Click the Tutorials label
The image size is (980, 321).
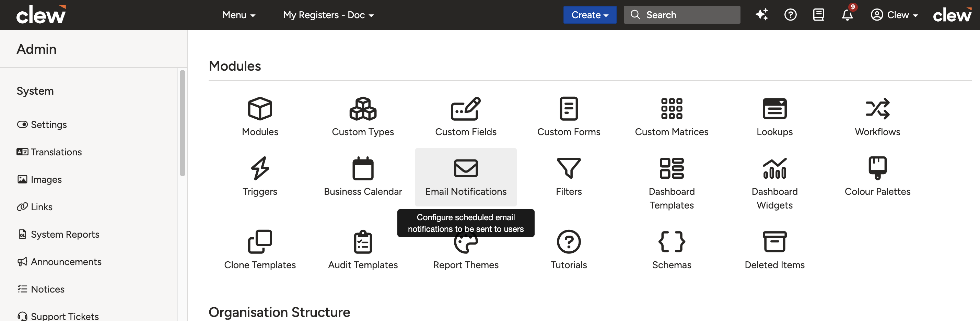coord(569,265)
